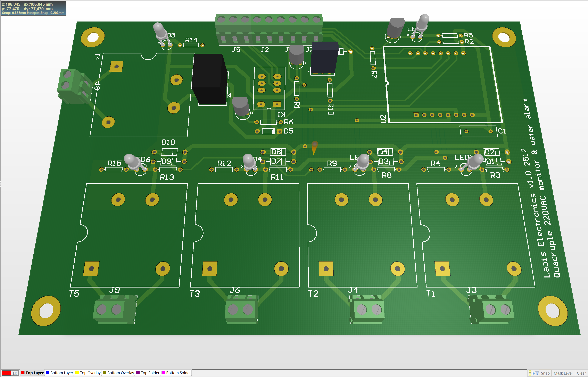Open the LS layer sets button

click(x=15, y=373)
